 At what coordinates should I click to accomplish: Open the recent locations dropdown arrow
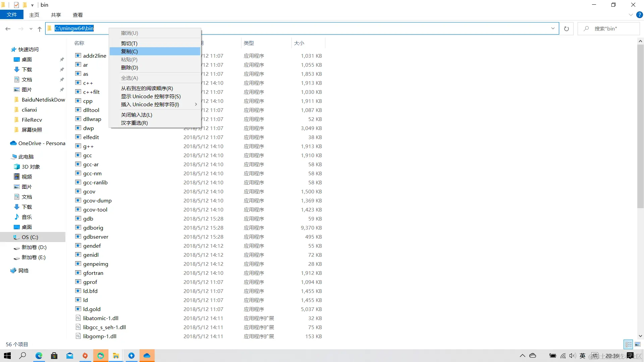31,29
